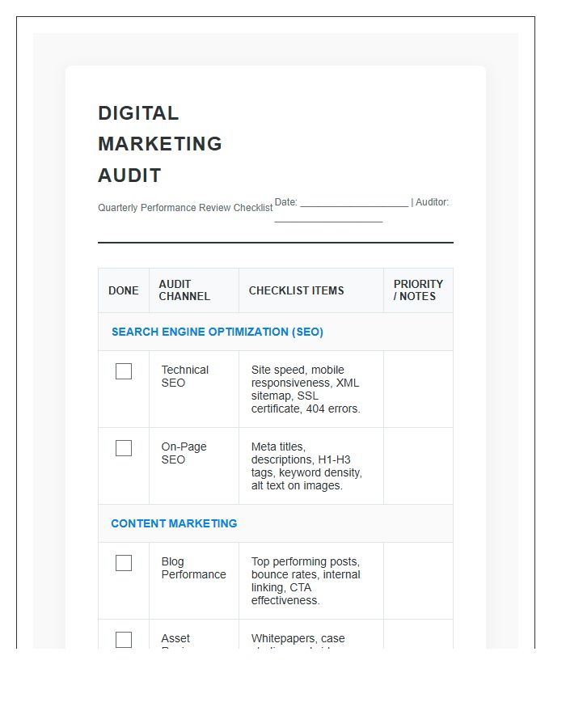Click the Technical SEO priority notes cell
Screen dimensions: 566x728
click(419, 389)
